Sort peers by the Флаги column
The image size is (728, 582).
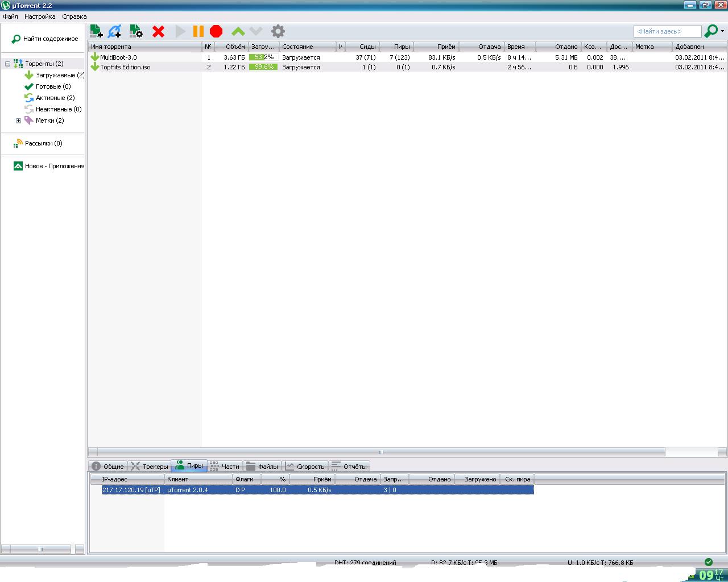click(x=247, y=479)
